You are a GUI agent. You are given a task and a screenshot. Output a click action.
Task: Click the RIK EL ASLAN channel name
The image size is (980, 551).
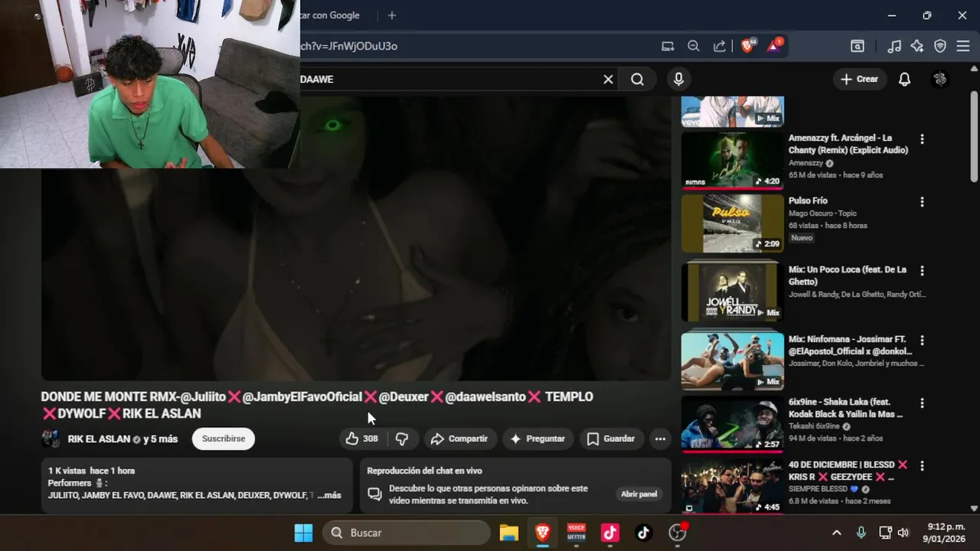point(99,439)
